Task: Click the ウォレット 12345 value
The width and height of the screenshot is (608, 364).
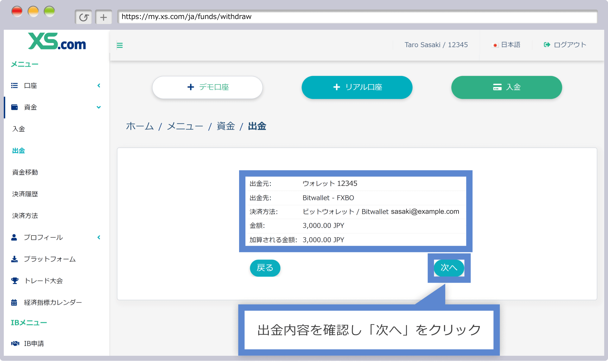Action: pyautogui.click(x=330, y=184)
